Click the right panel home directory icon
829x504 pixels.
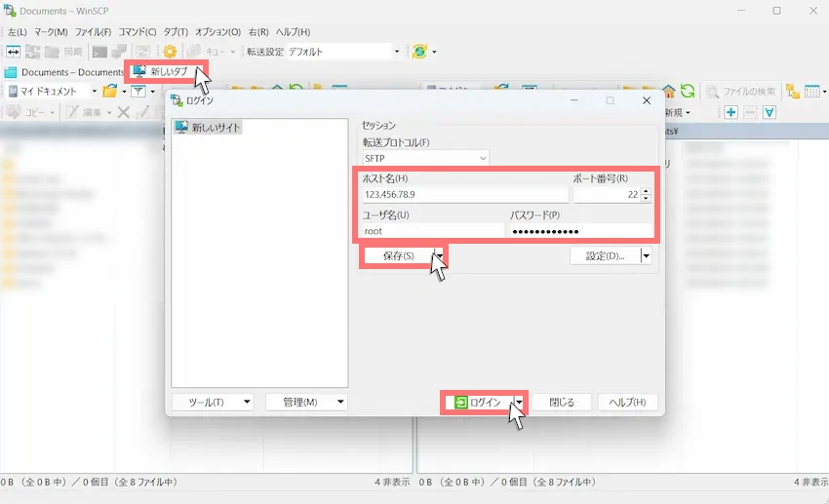coord(669,91)
